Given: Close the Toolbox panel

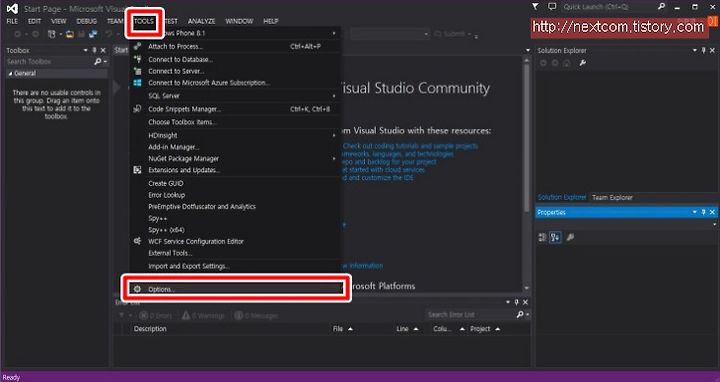Looking at the screenshot, I should [103, 51].
